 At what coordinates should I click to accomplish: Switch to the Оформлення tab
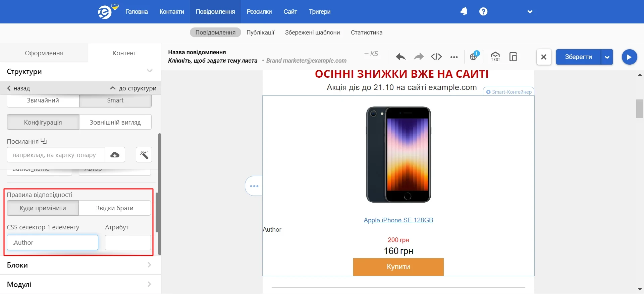pos(44,53)
